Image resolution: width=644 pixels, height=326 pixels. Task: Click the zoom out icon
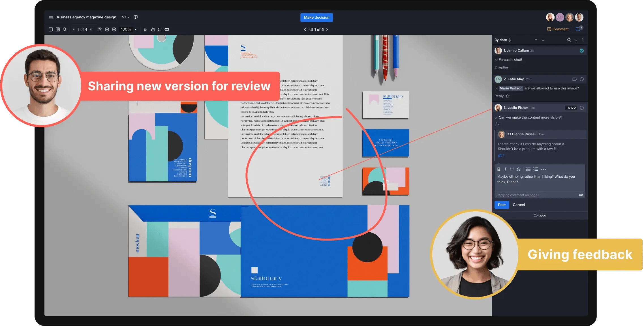pos(107,29)
